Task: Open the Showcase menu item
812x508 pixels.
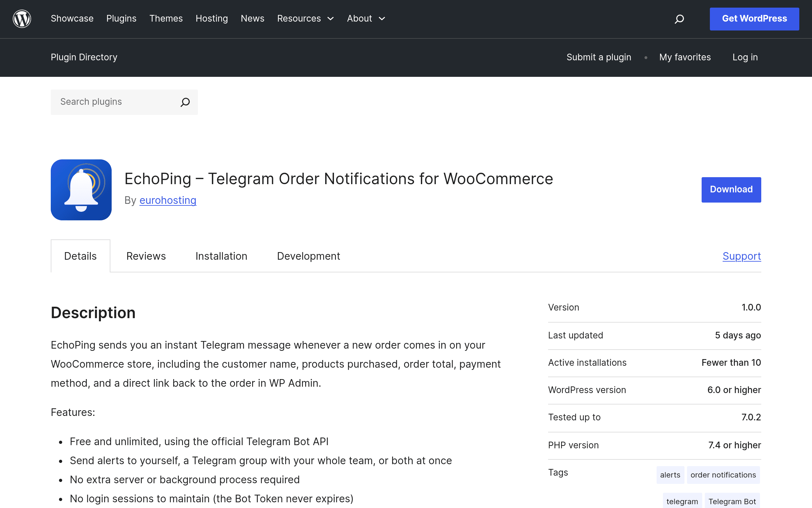Action: tap(72, 18)
